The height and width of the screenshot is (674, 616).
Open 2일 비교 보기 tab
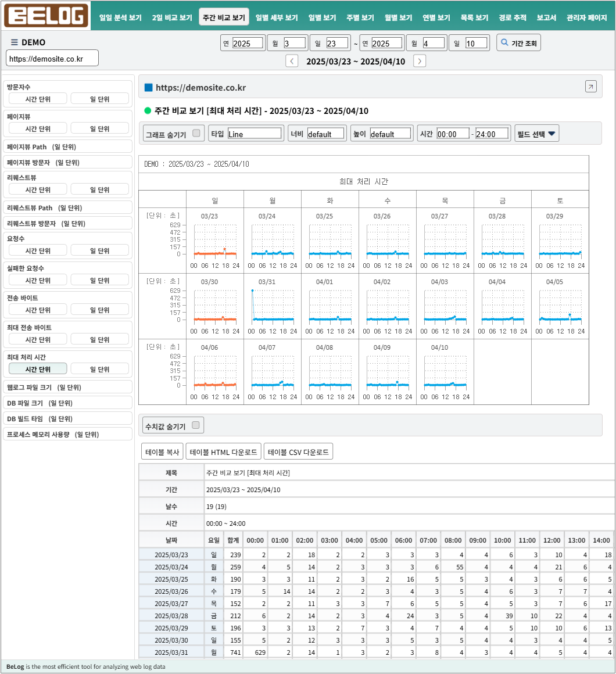click(172, 17)
